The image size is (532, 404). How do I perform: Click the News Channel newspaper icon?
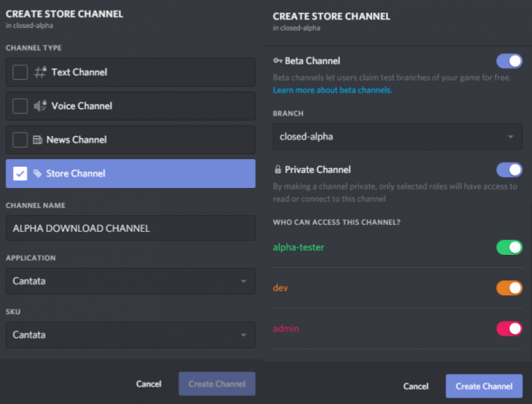[x=37, y=139]
